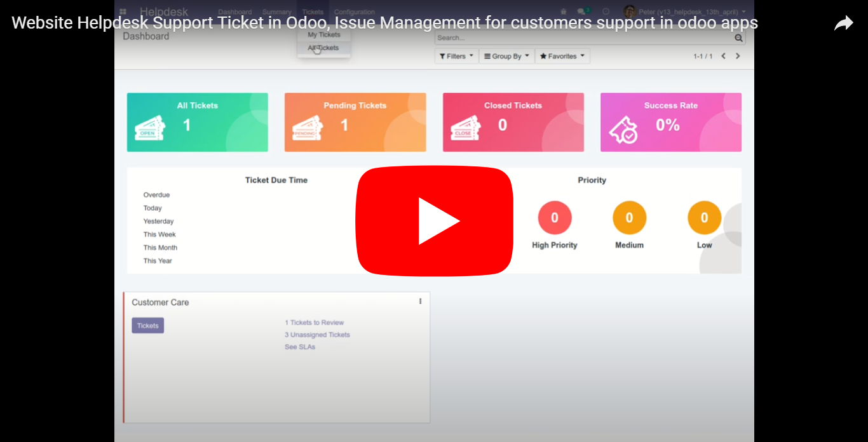
Task: Click the Low priority orange circle
Action: pos(704,218)
